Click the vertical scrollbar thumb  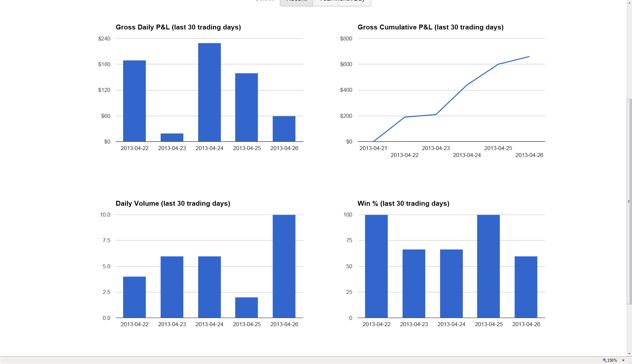tap(629, 201)
